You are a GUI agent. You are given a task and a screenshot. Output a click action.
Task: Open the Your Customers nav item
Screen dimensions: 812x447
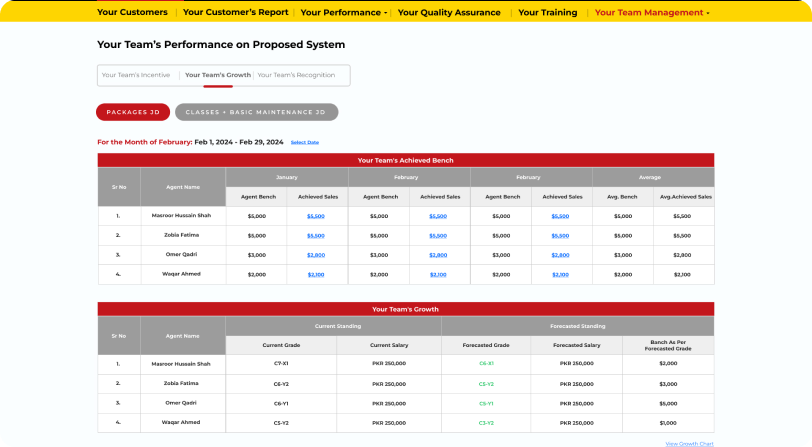coord(132,13)
